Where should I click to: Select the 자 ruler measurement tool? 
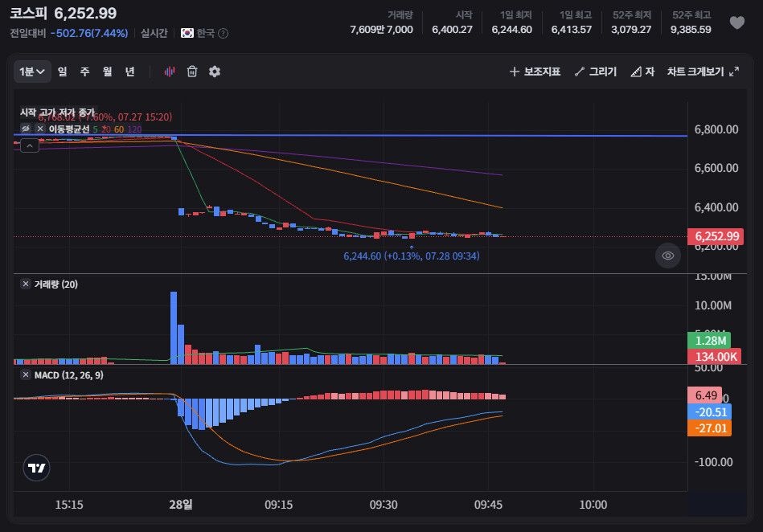pyautogui.click(x=643, y=72)
